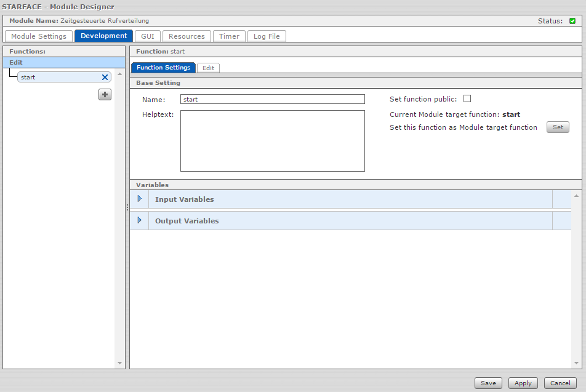Select the start function in tree
The height and width of the screenshot is (392, 586).
[58, 78]
